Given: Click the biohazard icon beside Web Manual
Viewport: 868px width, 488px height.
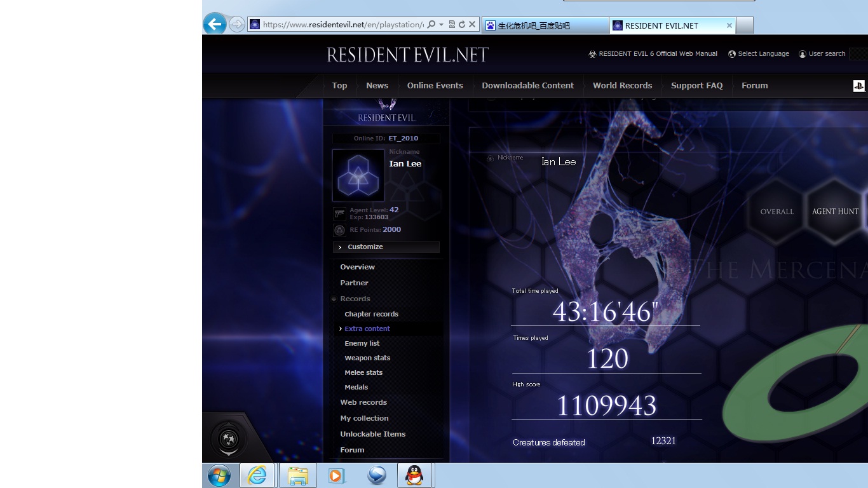Looking at the screenshot, I should point(593,54).
